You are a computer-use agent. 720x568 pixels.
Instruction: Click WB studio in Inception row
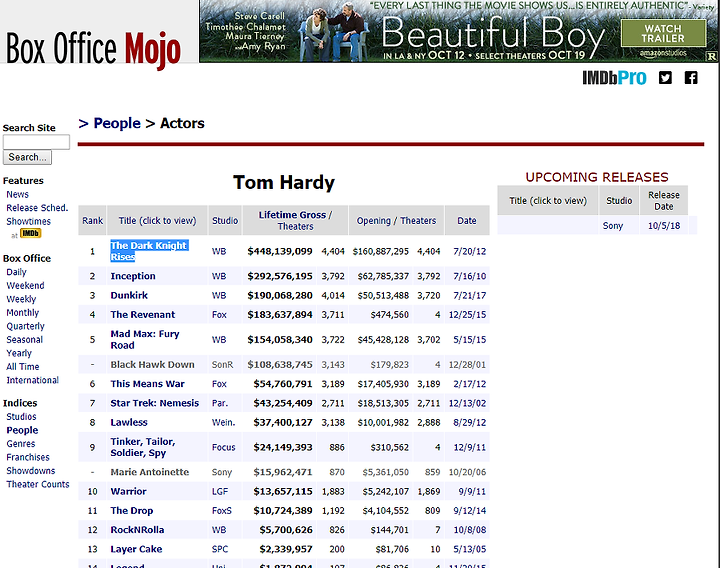[x=219, y=276]
